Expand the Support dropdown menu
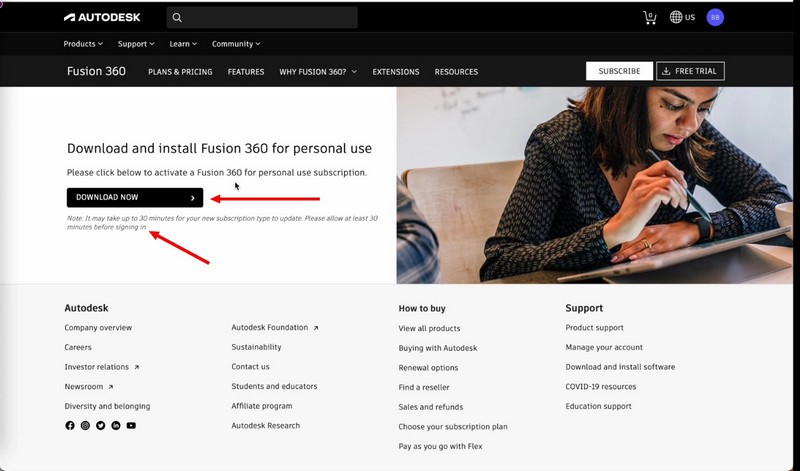 136,44
